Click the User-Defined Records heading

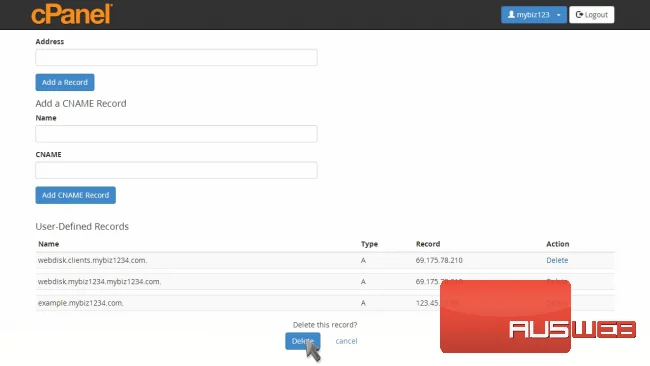point(82,226)
